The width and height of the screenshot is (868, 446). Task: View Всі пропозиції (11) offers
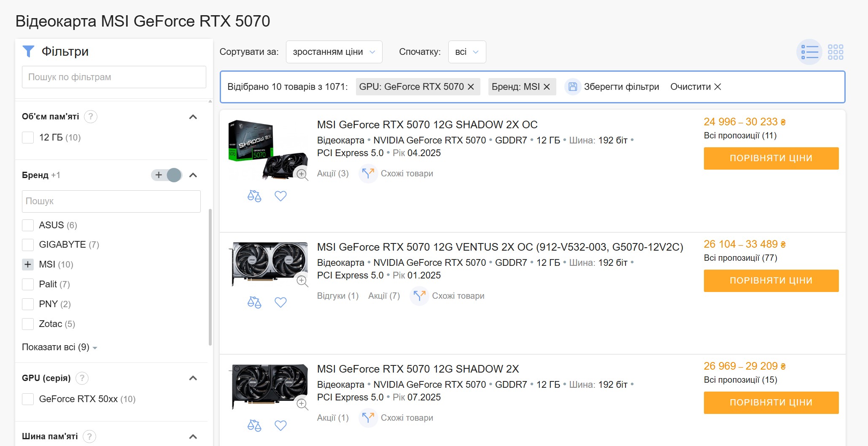pos(740,135)
